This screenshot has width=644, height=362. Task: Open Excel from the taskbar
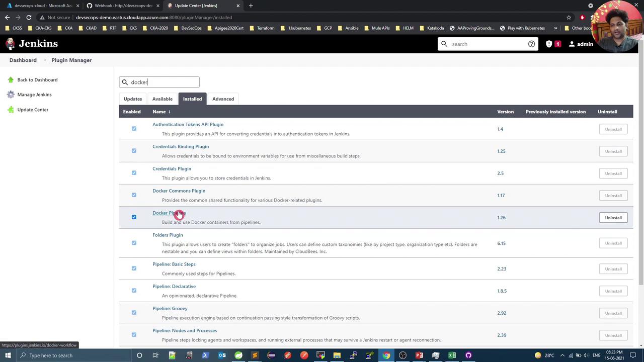click(x=452, y=355)
